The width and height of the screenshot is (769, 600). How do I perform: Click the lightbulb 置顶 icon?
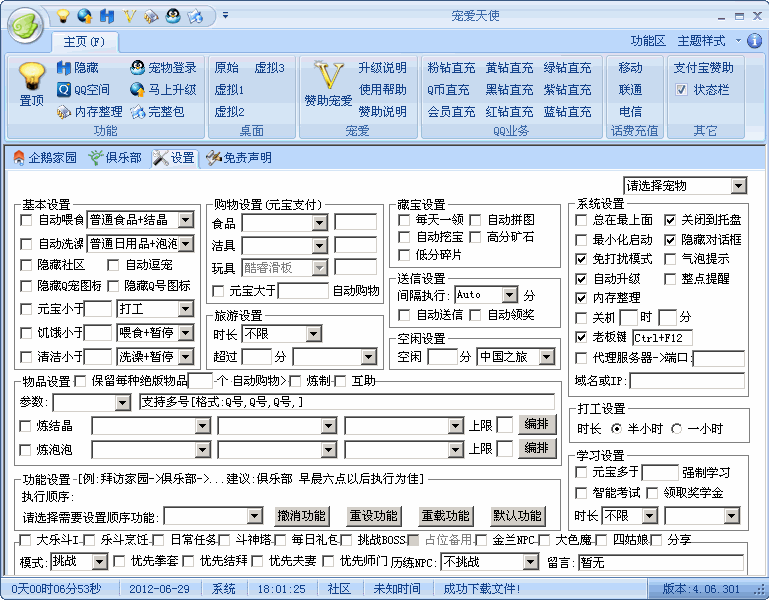[31, 75]
